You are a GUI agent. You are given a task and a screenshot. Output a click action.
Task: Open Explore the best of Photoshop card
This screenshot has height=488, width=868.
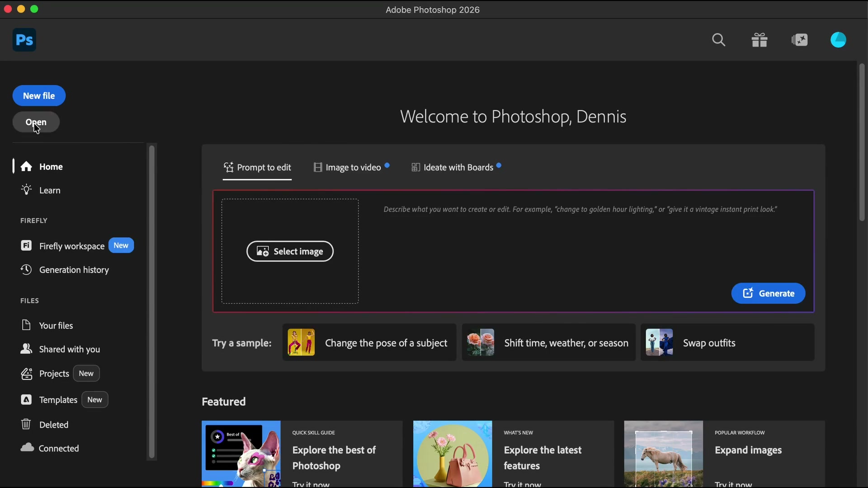pos(302,454)
